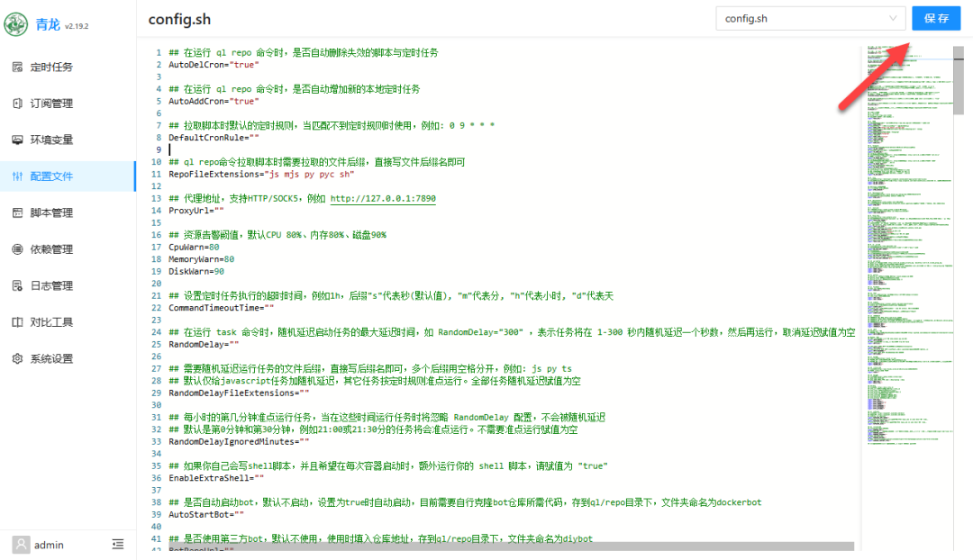Image resolution: width=973 pixels, height=560 pixels.
Task: Click the 依赖管理 sidebar icon
Action: (17, 249)
